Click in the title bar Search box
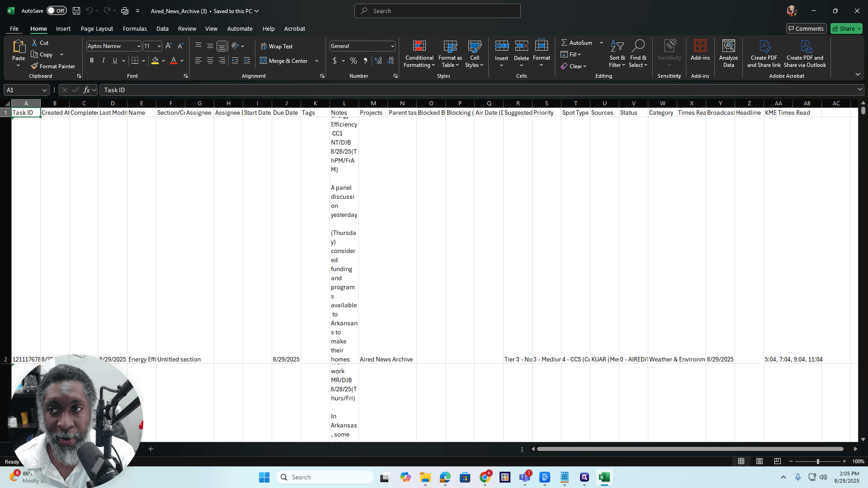Viewport: 868px width, 488px height. 437,11
